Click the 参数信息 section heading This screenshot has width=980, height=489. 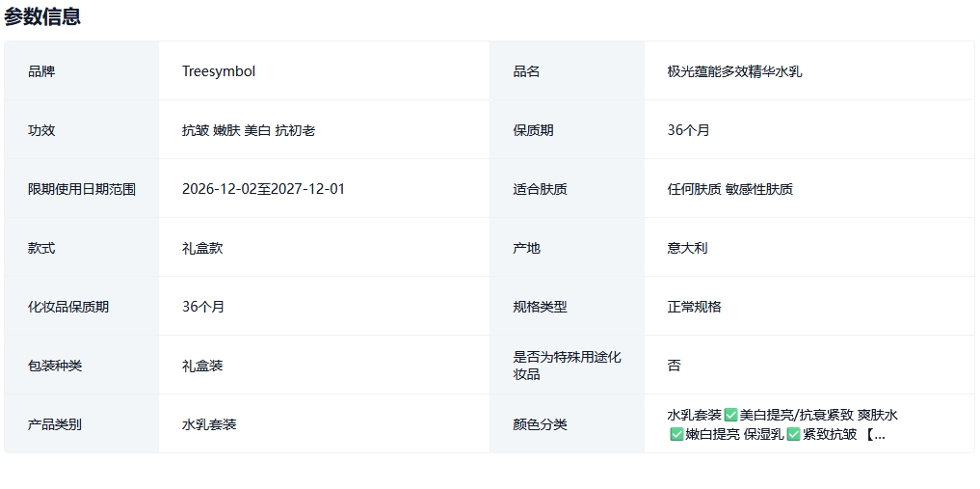(42, 16)
